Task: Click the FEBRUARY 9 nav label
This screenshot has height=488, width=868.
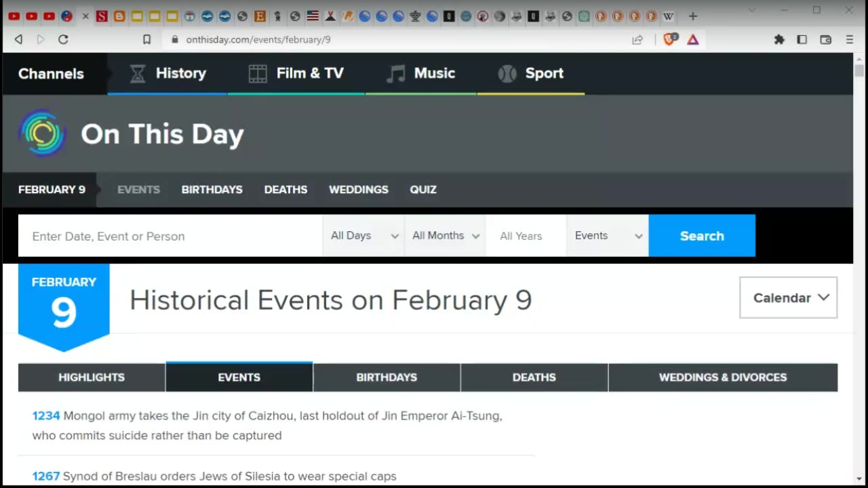Action: 52,190
